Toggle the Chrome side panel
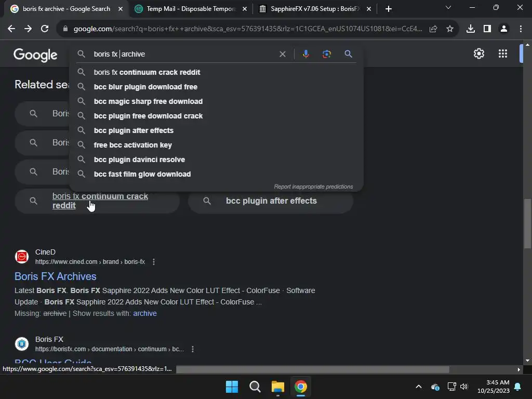This screenshot has width=532, height=399. (x=487, y=29)
